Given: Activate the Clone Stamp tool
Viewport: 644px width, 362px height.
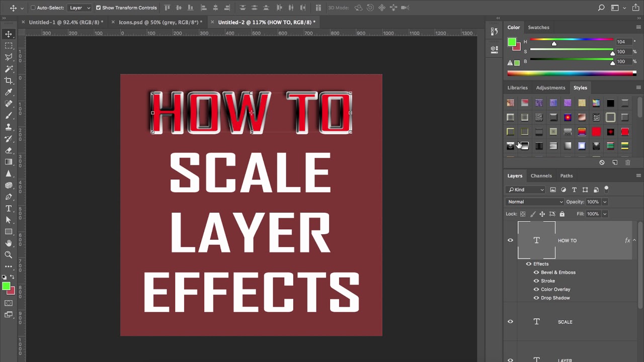Looking at the screenshot, I should click(9, 127).
